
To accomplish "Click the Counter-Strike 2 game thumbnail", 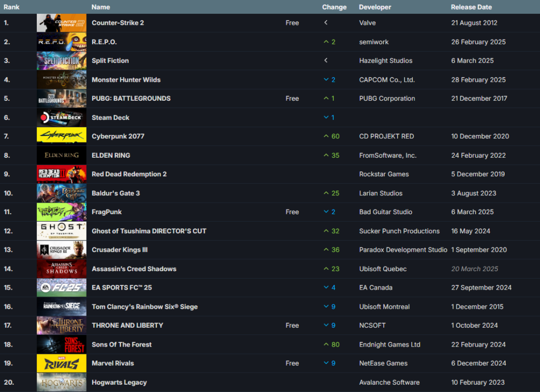I will pyautogui.click(x=61, y=23).
